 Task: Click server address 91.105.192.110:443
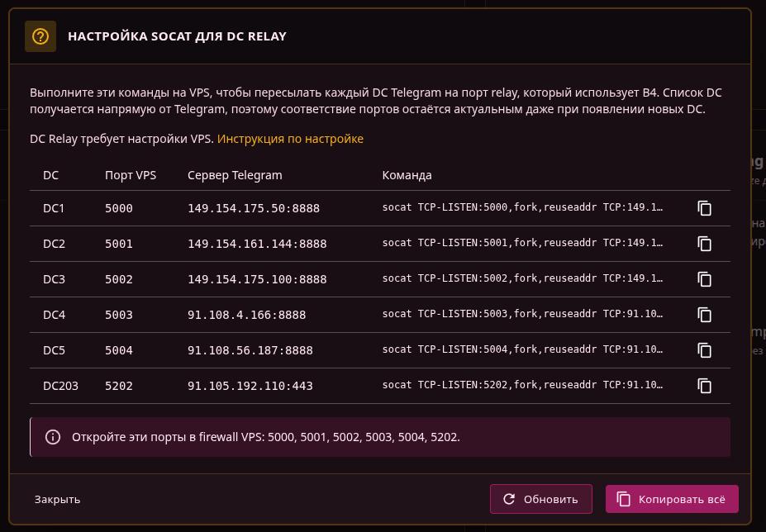tap(250, 386)
